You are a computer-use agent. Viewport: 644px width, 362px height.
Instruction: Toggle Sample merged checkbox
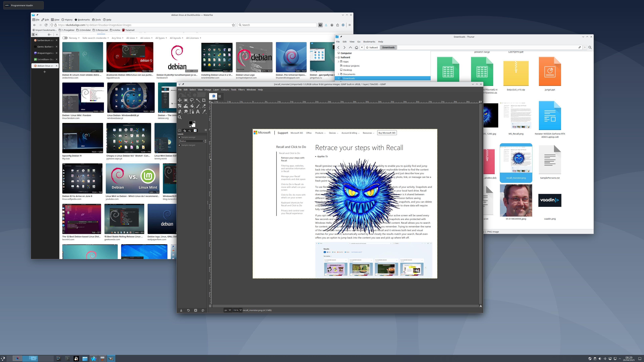pyautogui.click(x=179, y=145)
